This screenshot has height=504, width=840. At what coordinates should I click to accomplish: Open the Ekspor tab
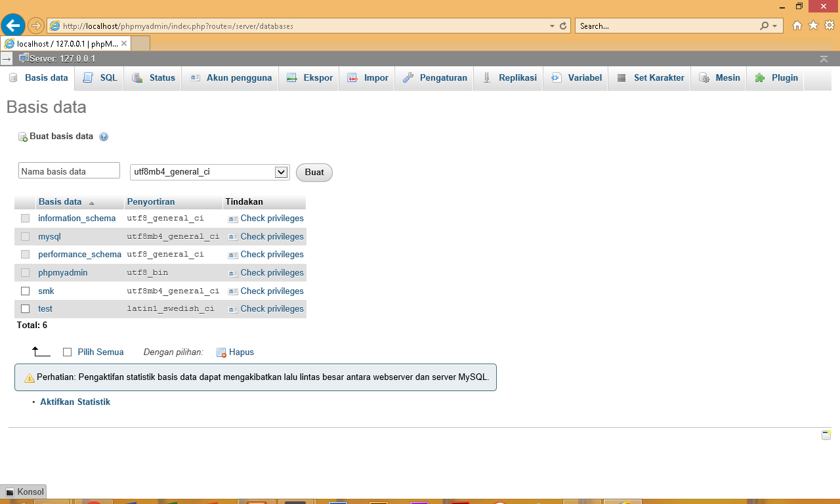[310, 77]
